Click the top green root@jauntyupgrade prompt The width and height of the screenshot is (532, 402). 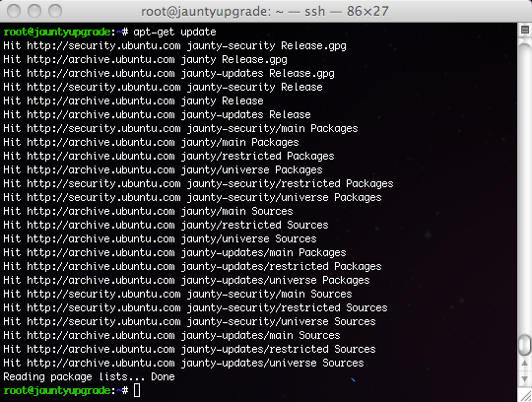pyautogui.click(x=57, y=32)
